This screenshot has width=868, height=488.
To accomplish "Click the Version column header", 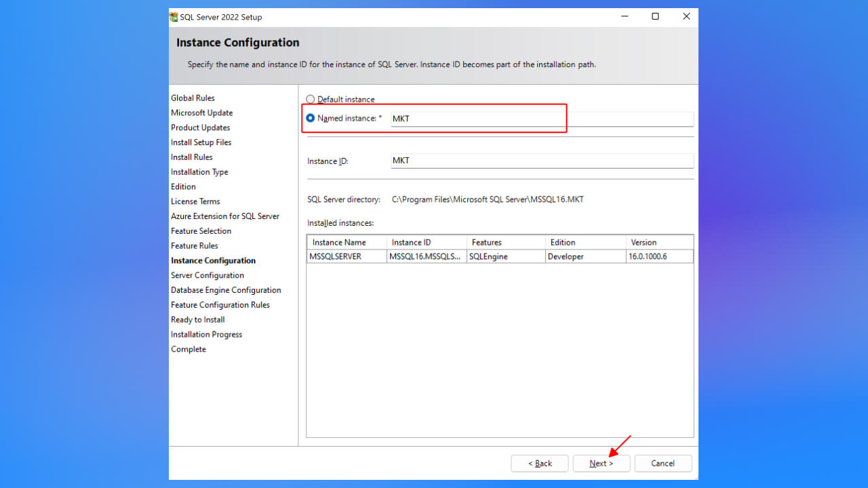I will pos(660,242).
